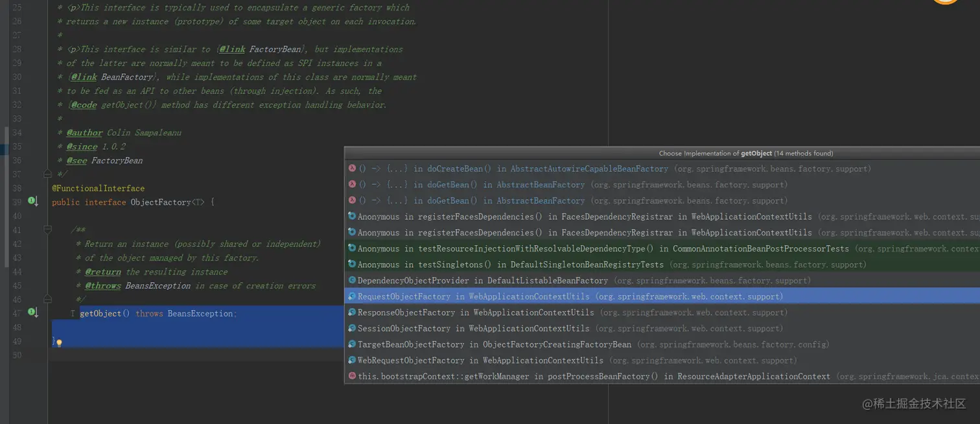This screenshot has width=980, height=424.
Task: Click the @since 1.0.2 tag
Action: [96, 147]
